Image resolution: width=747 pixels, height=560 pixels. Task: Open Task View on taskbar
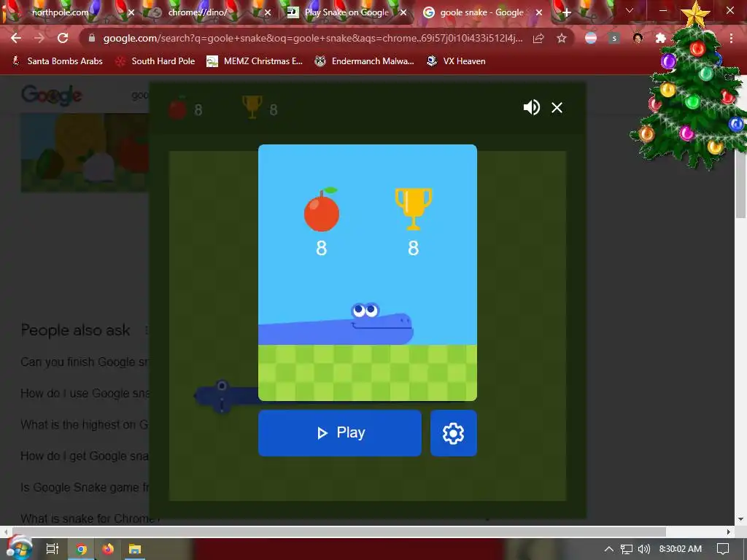pyautogui.click(x=53, y=549)
